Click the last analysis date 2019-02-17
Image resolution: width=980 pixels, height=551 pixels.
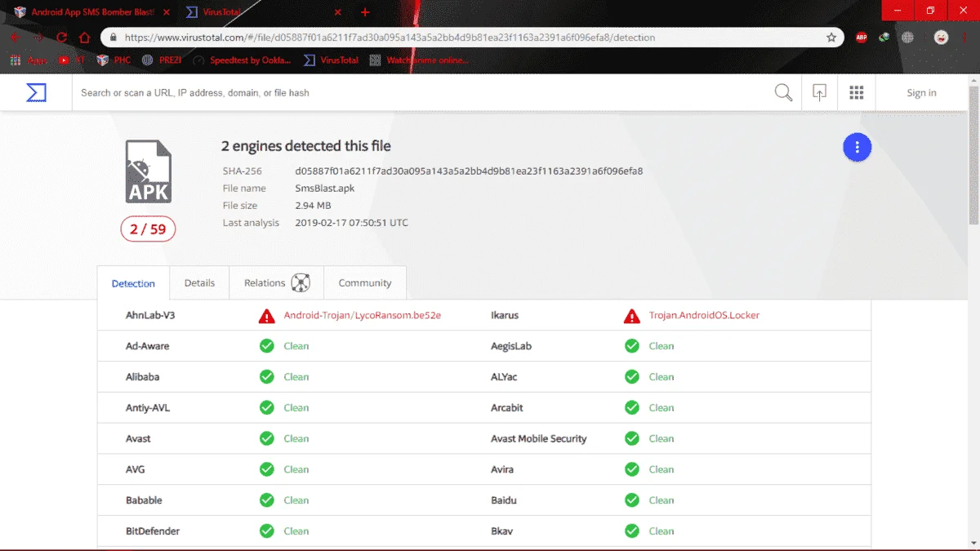point(351,223)
